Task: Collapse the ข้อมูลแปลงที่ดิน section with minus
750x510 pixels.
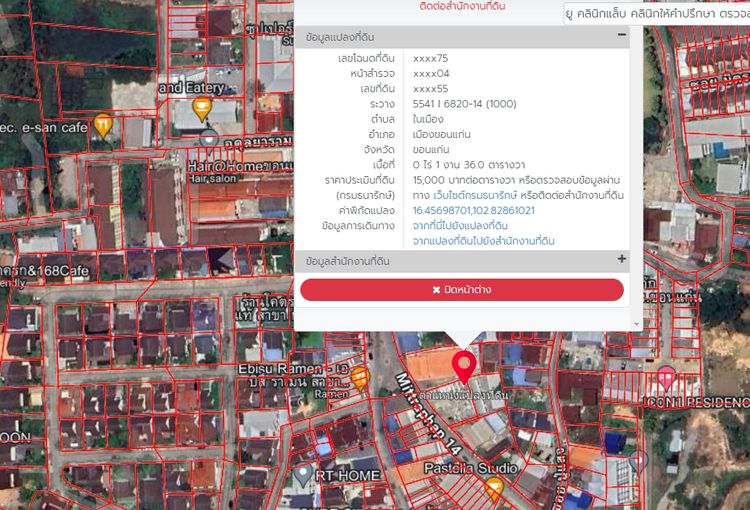Action: (622, 36)
